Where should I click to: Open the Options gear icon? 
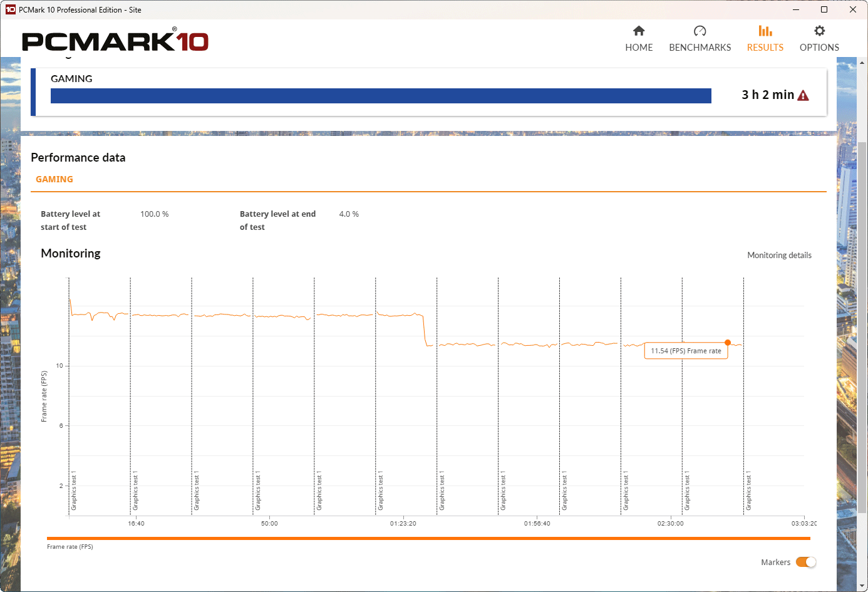819,31
